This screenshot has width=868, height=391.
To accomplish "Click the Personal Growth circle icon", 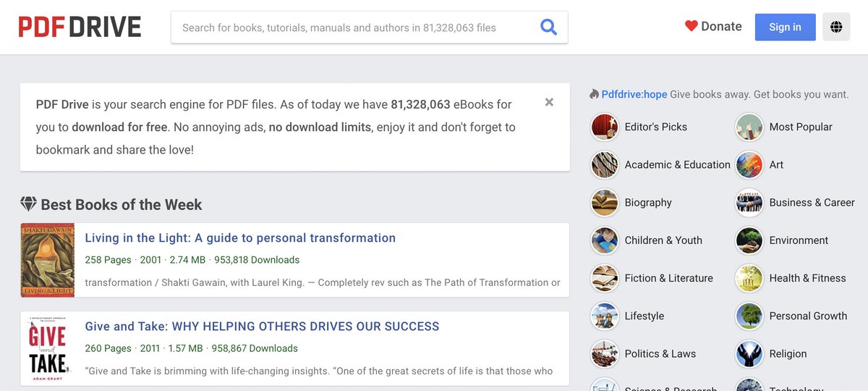I will (x=749, y=316).
